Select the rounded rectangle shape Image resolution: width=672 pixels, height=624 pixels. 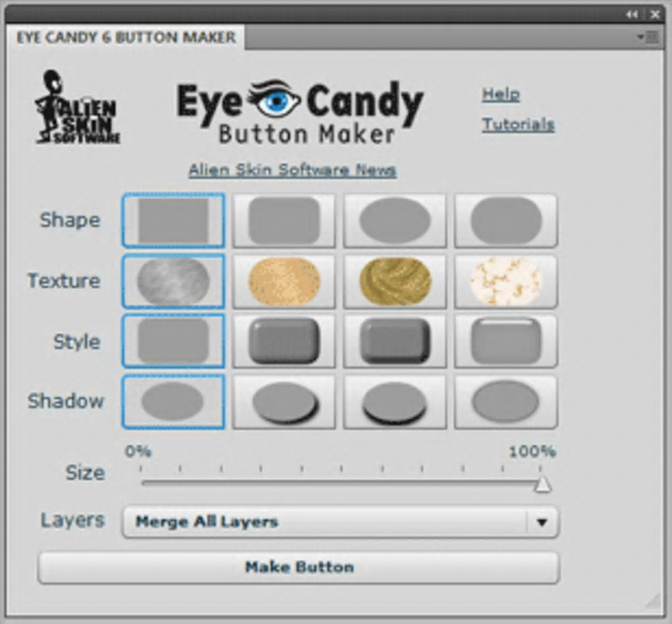click(x=284, y=220)
